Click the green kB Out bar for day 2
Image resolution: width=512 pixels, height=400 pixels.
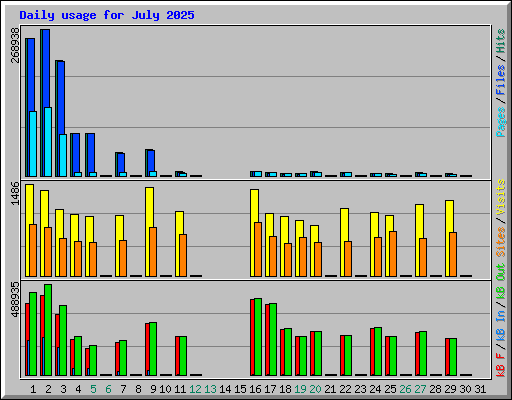click(48, 330)
